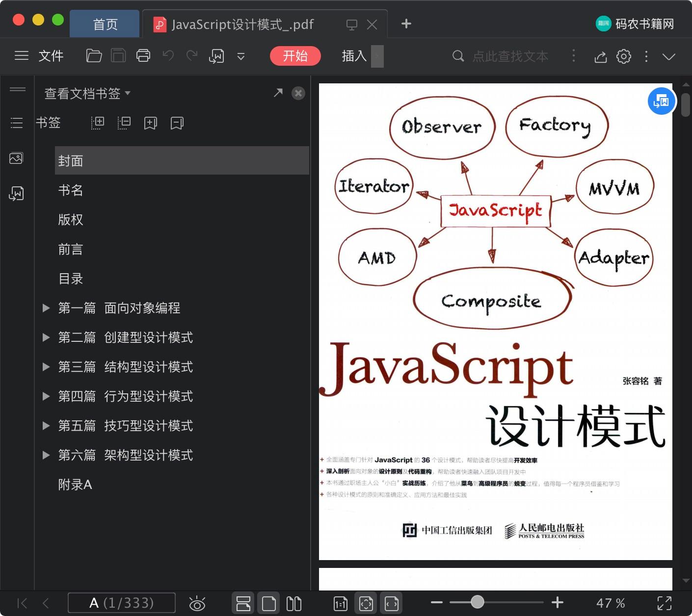Close the JavaScript设计模式_.pdf tab
Viewport: 692px width, 616px height.
coord(372,25)
